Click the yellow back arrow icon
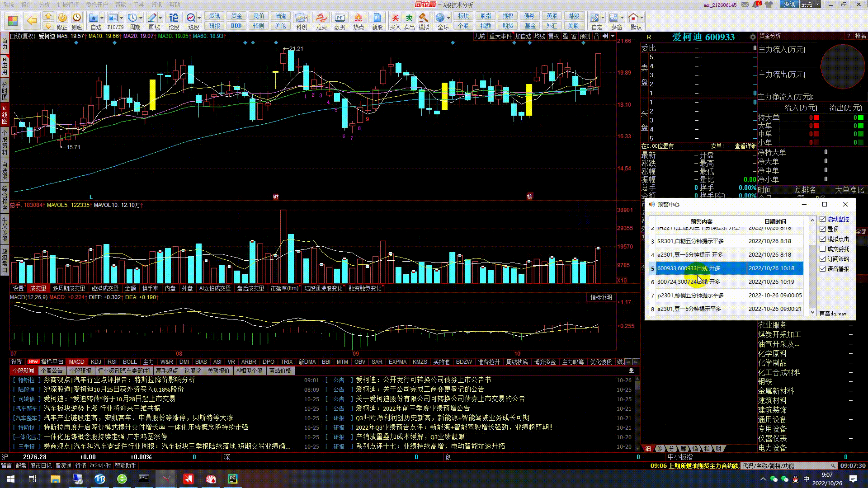868x488 pixels. (x=32, y=20)
